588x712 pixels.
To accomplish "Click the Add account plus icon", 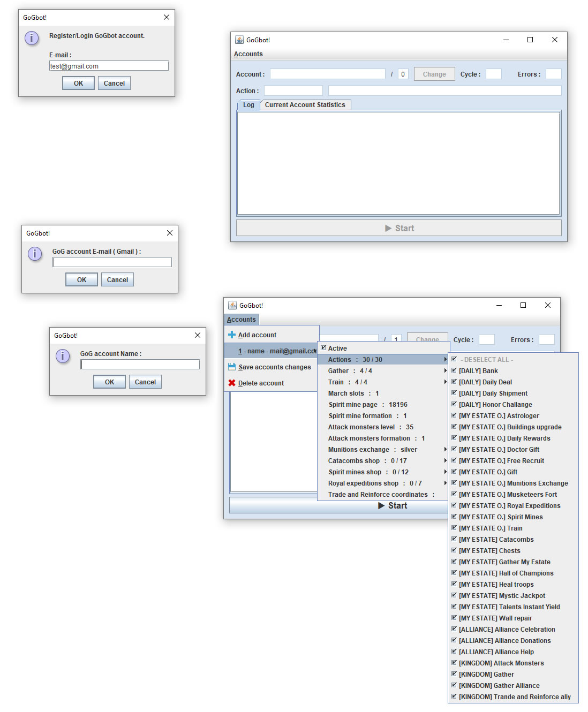I will (x=232, y=335).
